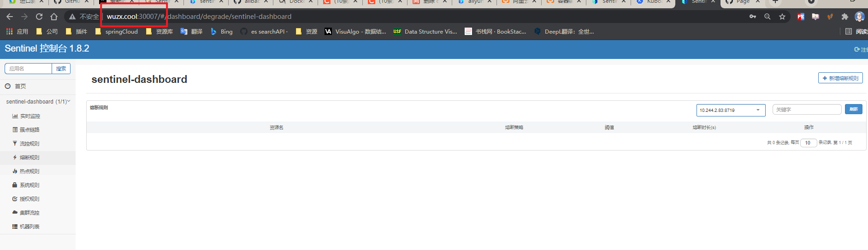The height and width of the screenshot is (250, 868).
Task: Open a new browser tab
Action: [775, 1]
